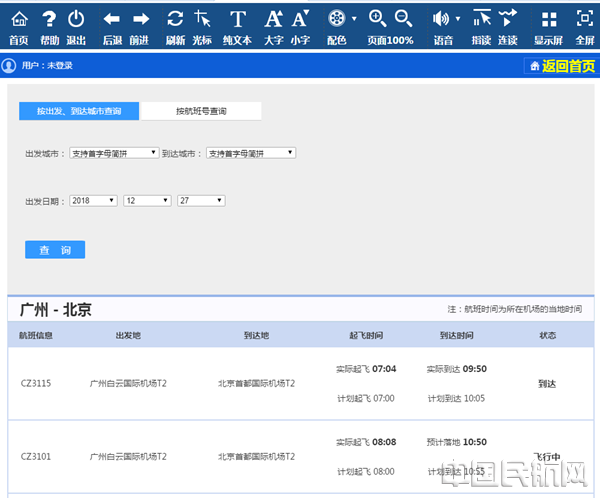The image size is (600, 498).
Task: Expand the 到达城市 arrival city dropdown
Action: click(250, 153)
